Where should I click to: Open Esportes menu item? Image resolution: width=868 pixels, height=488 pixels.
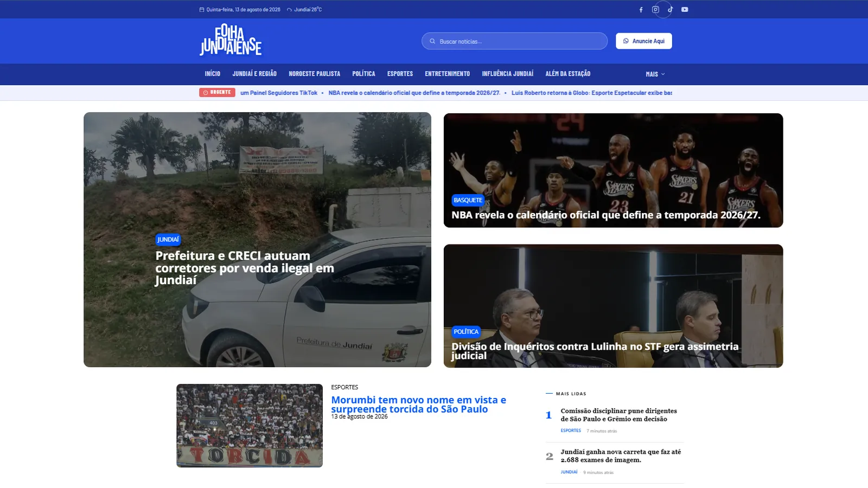(400, 74)
